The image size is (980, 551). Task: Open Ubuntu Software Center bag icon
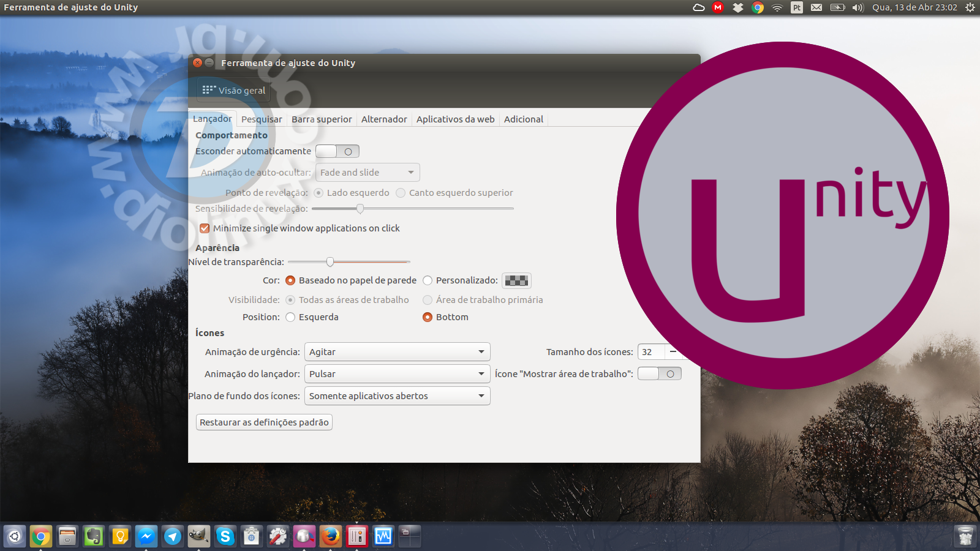point(252,537)
